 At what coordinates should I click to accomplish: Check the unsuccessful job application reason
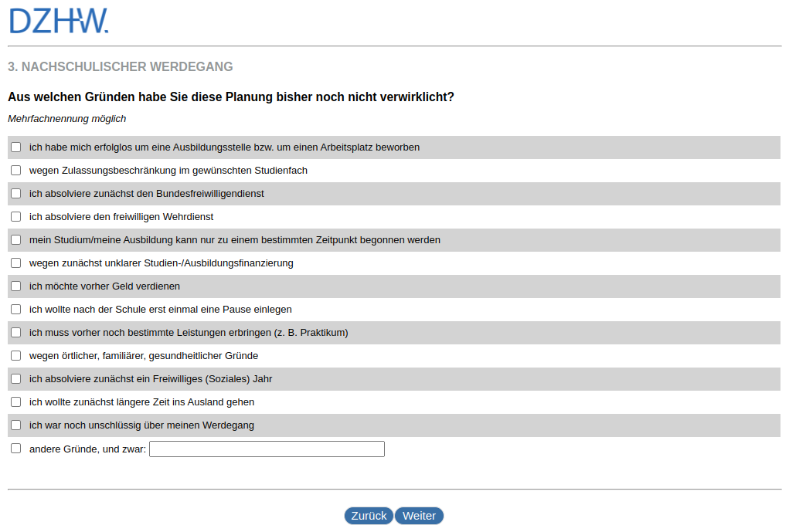click(x=15, y=147)
